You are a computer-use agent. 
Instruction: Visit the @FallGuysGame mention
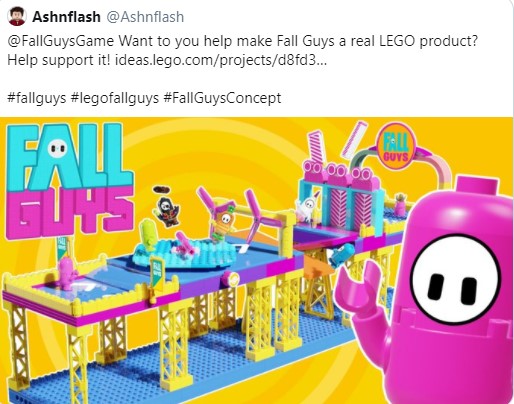pos(60,41)
